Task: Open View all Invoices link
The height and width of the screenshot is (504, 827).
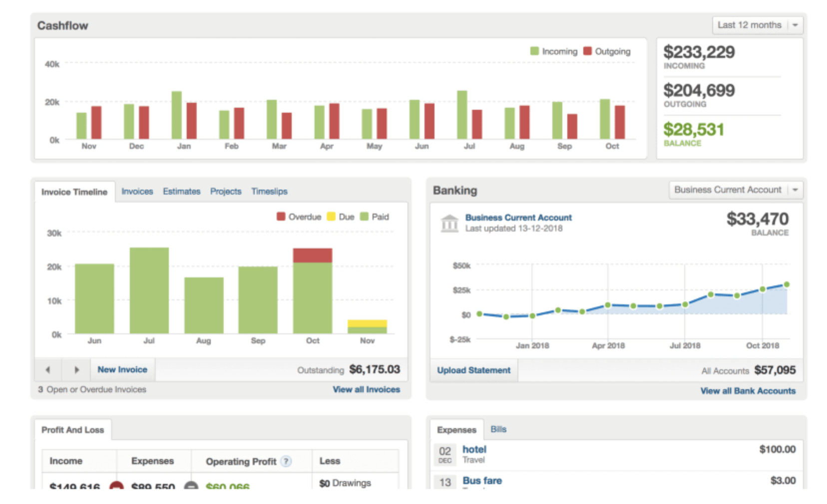Action: tap(366, 390)
